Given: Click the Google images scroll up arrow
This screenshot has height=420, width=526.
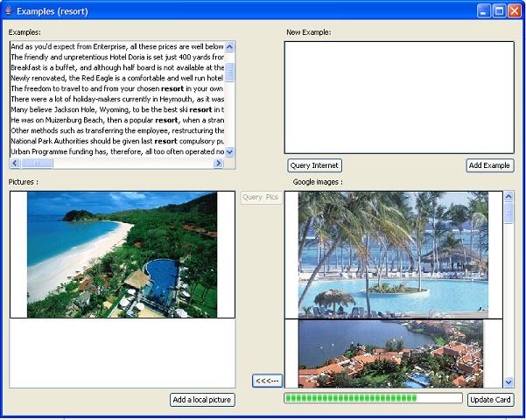Looking at the screenshot, I should tap(508, 197).
